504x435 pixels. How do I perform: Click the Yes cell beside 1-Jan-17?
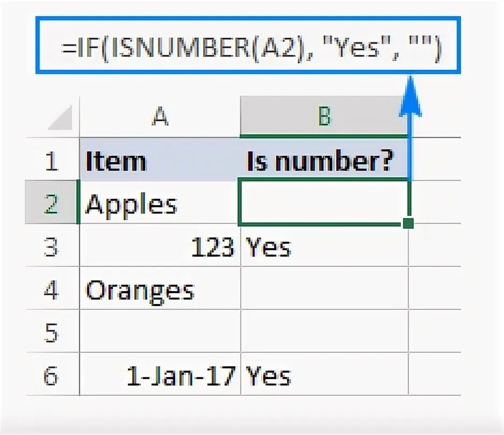[x=324, y=374]
